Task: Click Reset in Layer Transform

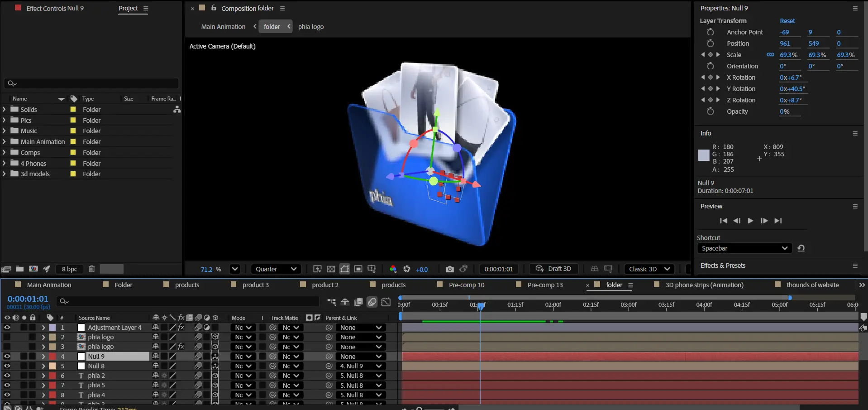Action: (787, 21)
